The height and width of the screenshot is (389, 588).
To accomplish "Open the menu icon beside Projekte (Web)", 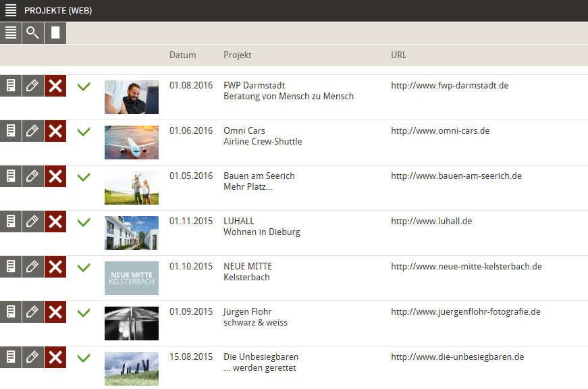I will pyautogui.click(x=11, y=10).
